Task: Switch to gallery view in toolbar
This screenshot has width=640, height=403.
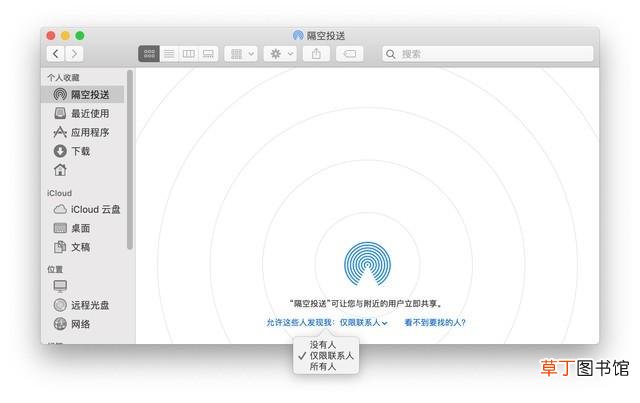Action: pyautogui.click(x=208, y=54)
